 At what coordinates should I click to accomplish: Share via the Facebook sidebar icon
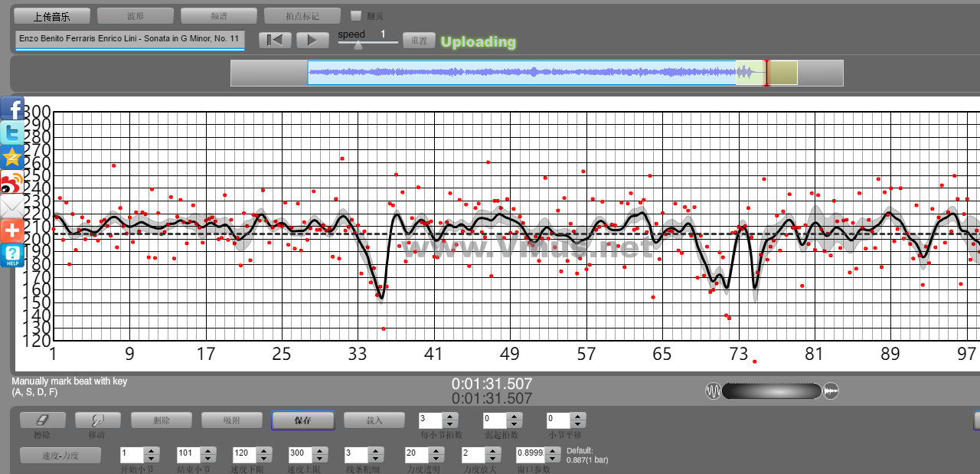[12, 109]
